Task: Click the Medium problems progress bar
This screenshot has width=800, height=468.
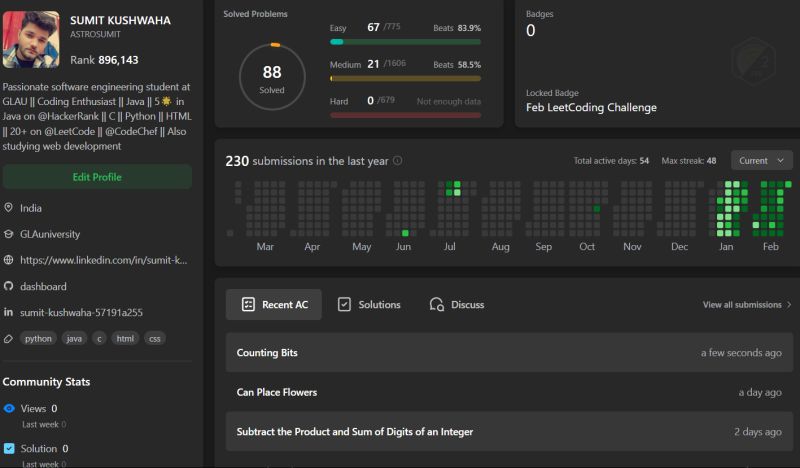Action: [x=406, y=79]
